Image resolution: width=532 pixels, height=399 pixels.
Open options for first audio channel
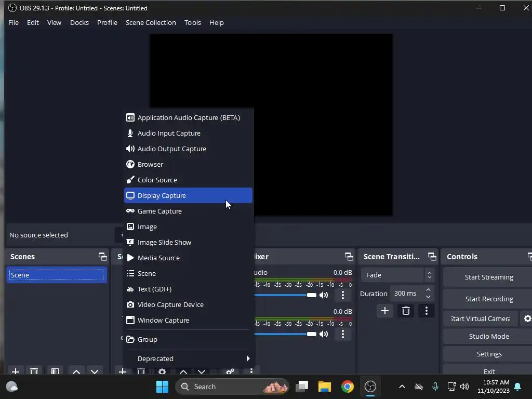[343, 295]
